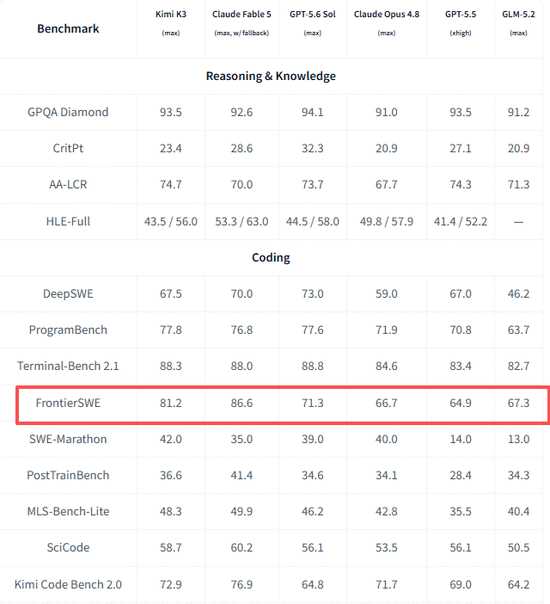Click the GLM-5.2 column header
The image size is (550, 604).
[x=518, y=14]
